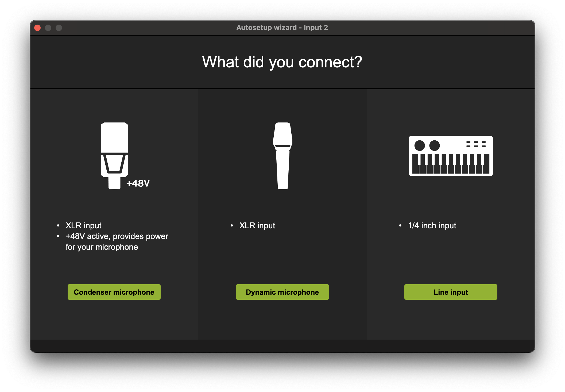Image resolution: width=565 pixels, height=392 pixels.
Task: Choose the Line input button
Action: (x=451, y=292)
